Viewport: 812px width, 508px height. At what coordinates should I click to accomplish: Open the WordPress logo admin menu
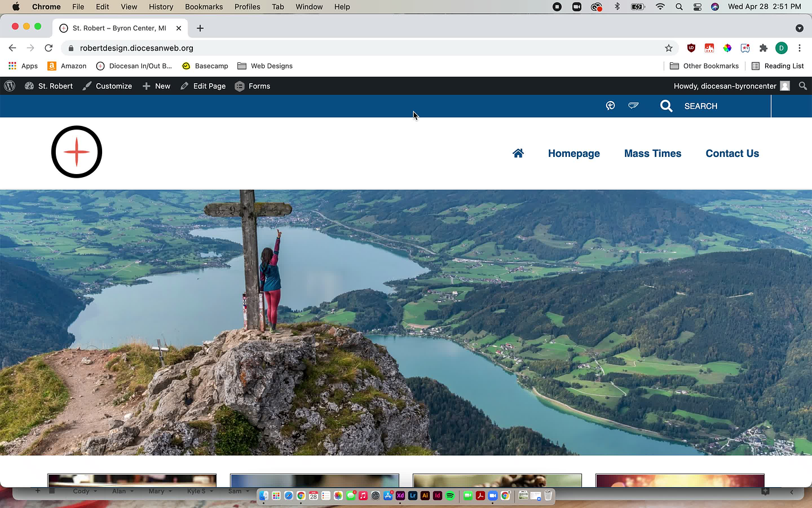point(9,86)
